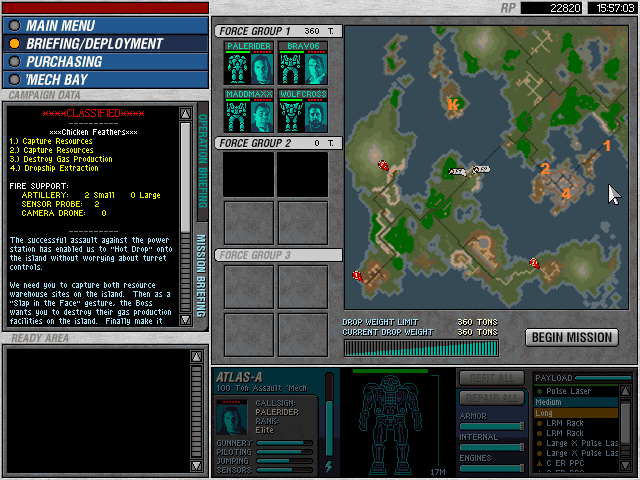Click the Begin Mission button
Viewport: 640px width, 480px height.
571,338
